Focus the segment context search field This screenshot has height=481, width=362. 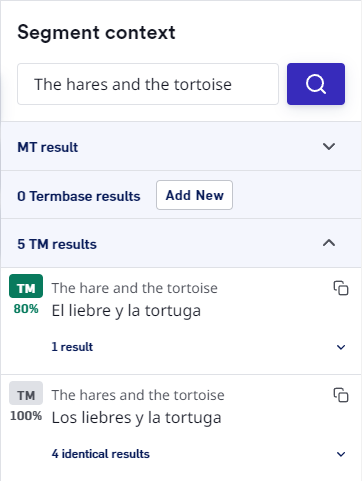148,84
